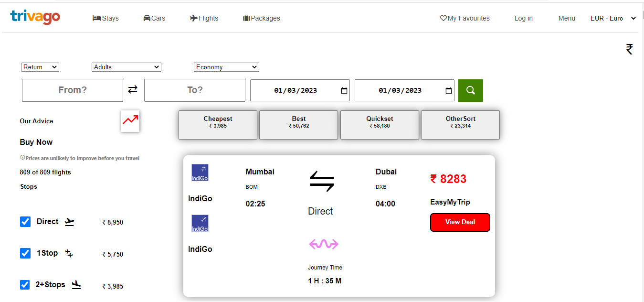The width and height of the screenshot is (644, 302).
Task: Click the View Deal button
Action: tap(460, 222)
